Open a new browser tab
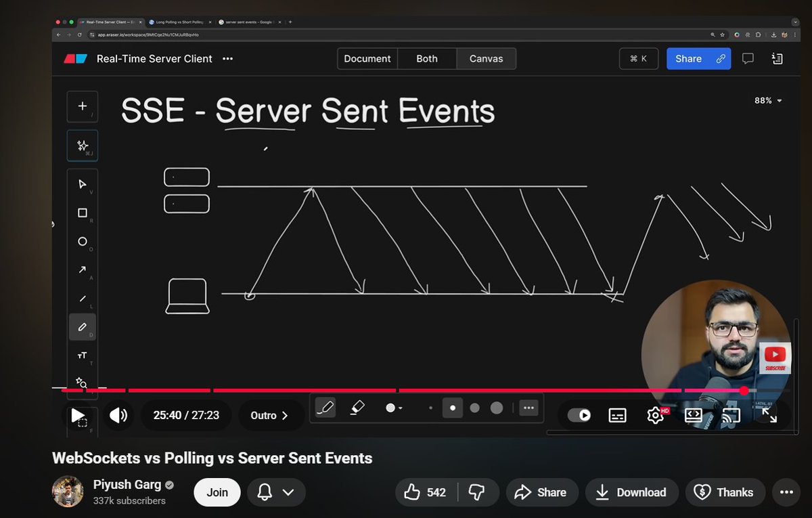 coord(290,22)
